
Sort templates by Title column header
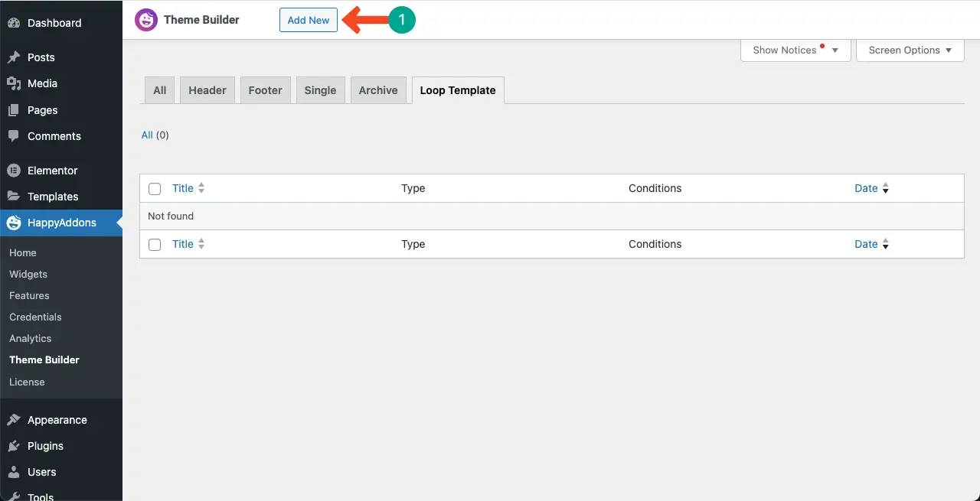(x=183, y=188)
